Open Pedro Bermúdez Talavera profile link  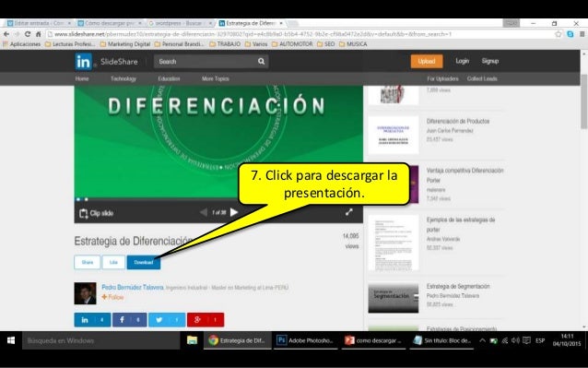tap(133, 288)
